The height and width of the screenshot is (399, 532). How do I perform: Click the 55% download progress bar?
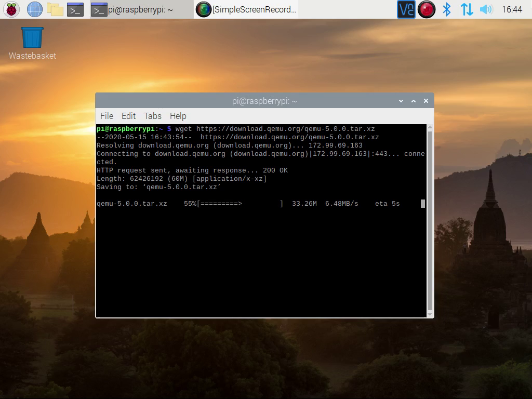tap(240, 204)
